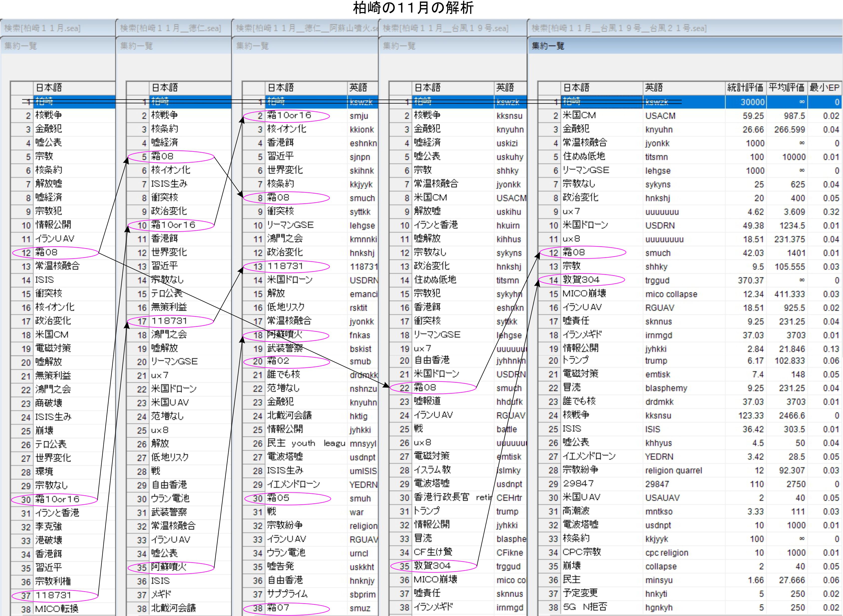
Task: Select 阿蘇噴火 row 35 in second list
Action: tap(169, 567)
